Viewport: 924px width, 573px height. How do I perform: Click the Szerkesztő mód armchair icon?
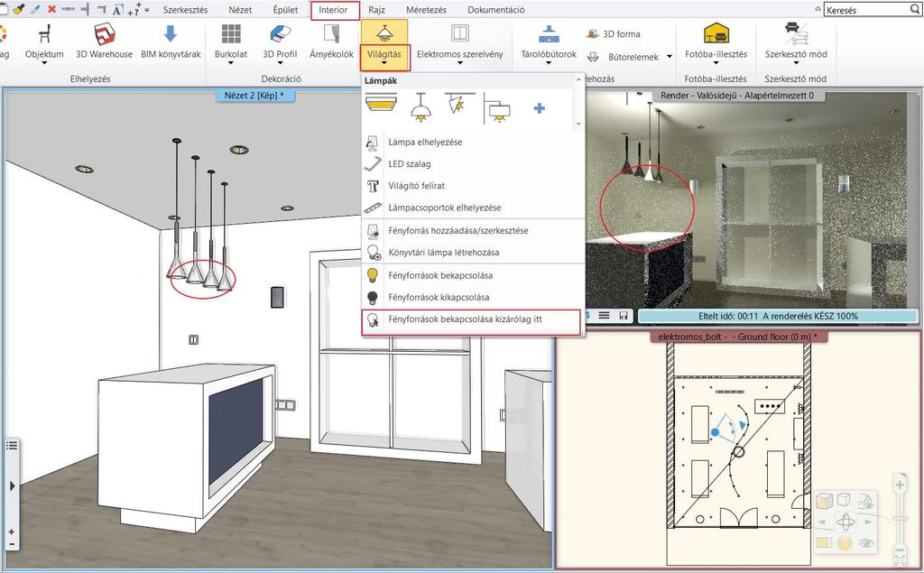click(x=796, y=33)
